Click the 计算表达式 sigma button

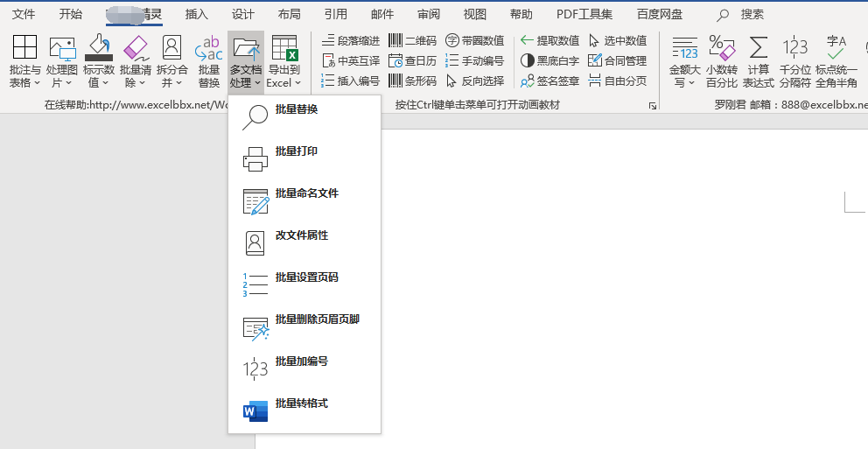(758, 61)
